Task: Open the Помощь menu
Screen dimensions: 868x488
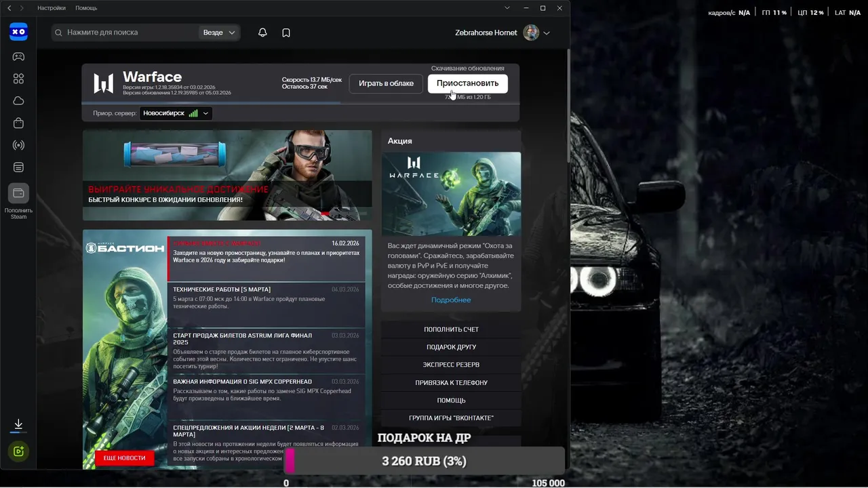Action: point(86,8)
